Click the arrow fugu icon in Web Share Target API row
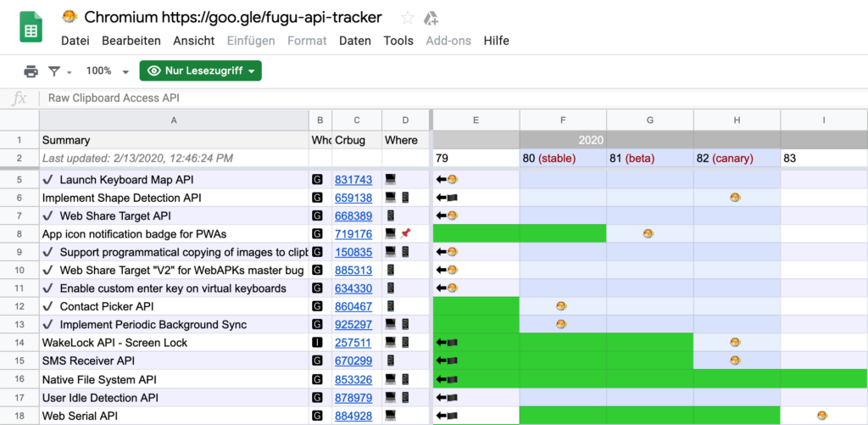The width and height of the screenshot is (868, 425). (x=448, y=216)
